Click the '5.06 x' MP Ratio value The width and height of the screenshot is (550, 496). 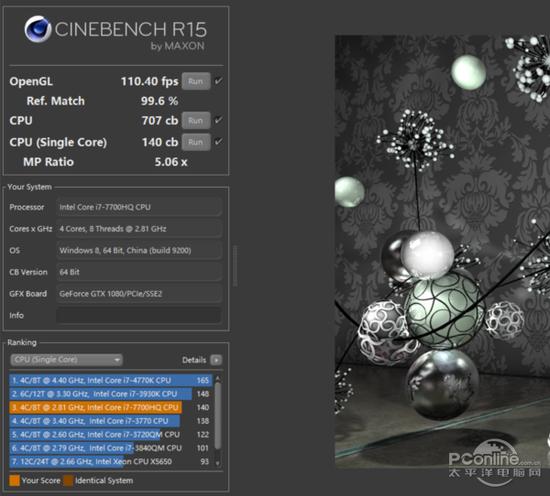[171, 162]
